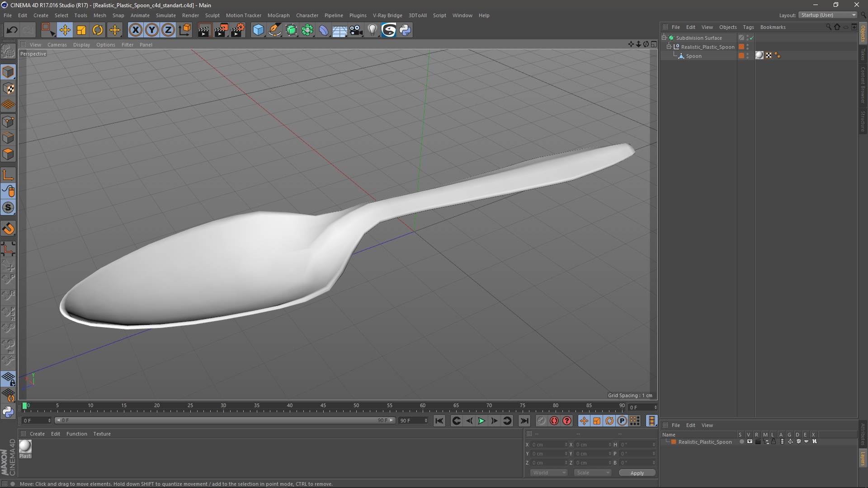The width and height of the screenshot is (868, 488).
Task: Select the Plasti material thumbnail
Action: click(25, 446)
